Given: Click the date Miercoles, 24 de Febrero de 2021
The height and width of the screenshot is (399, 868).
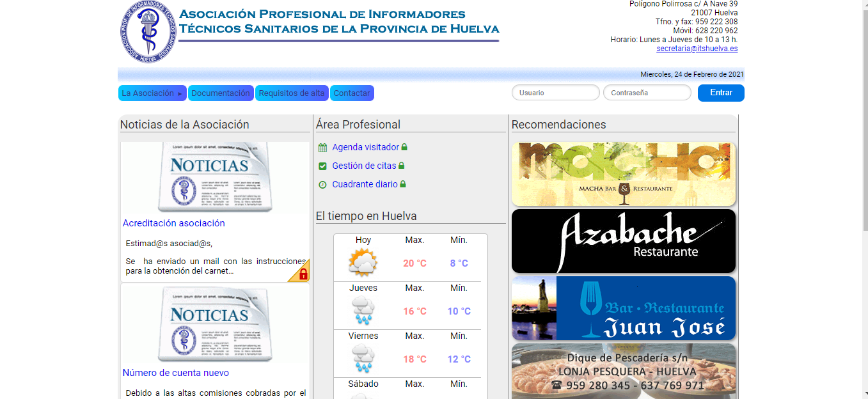Looking at the screenshot, I should coord(691,74).
